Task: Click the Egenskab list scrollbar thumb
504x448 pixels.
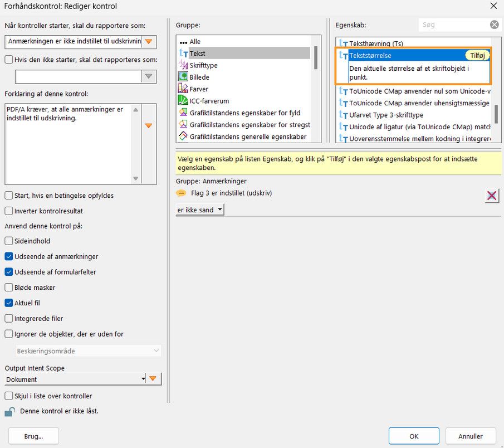Action: (x=496, y=114)
